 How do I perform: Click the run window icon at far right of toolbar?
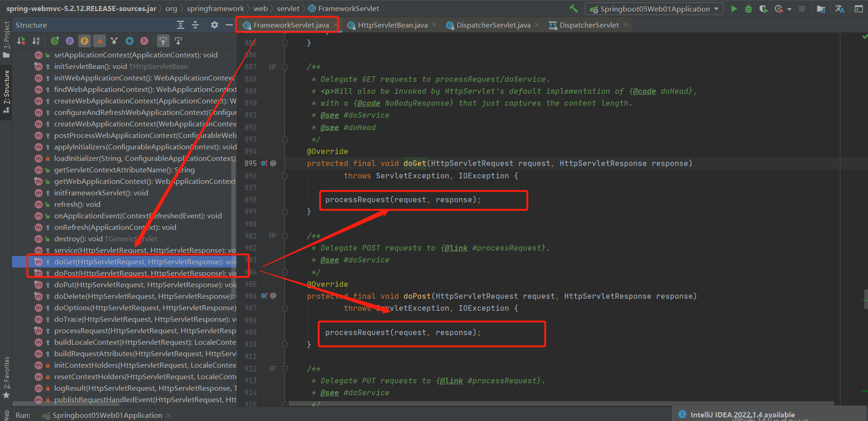(858, 9)
